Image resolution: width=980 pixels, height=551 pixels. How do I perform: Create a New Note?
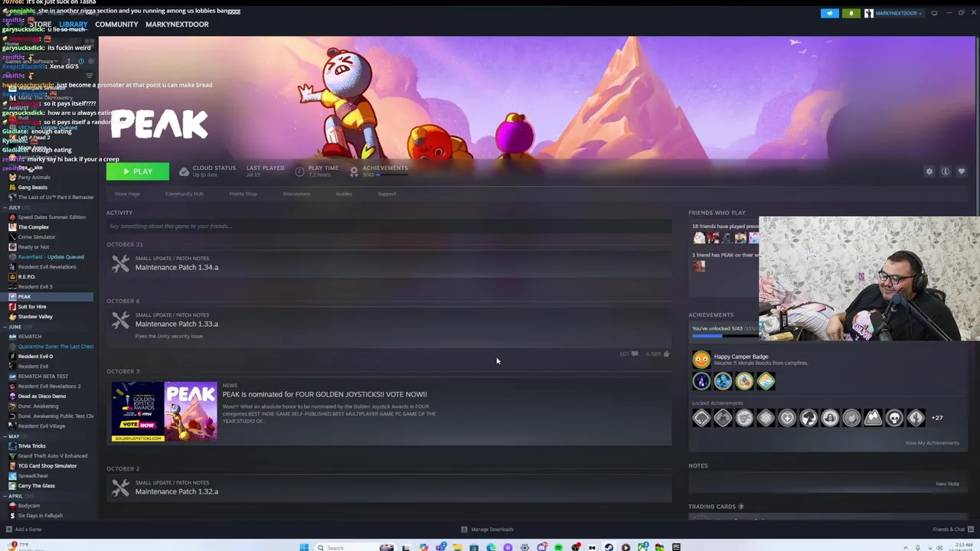(947, 484)
